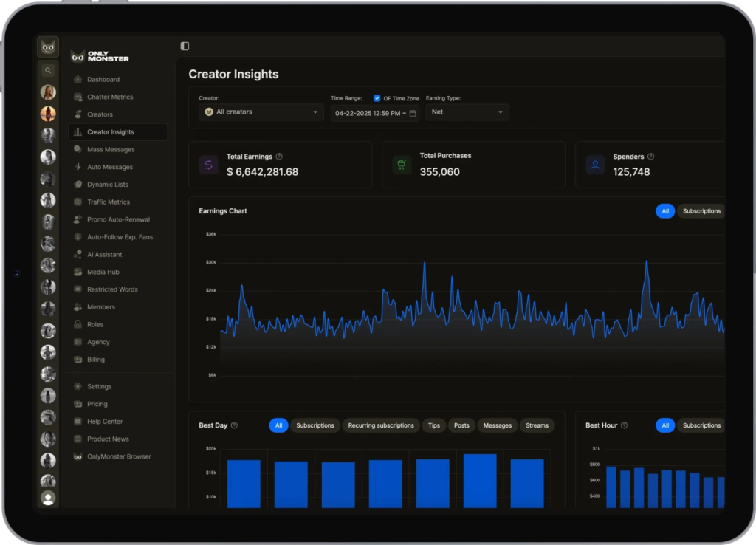Go to Mass Messages in sidebar
The height and width of the screenshot is (545, 756).
point(111,149)
